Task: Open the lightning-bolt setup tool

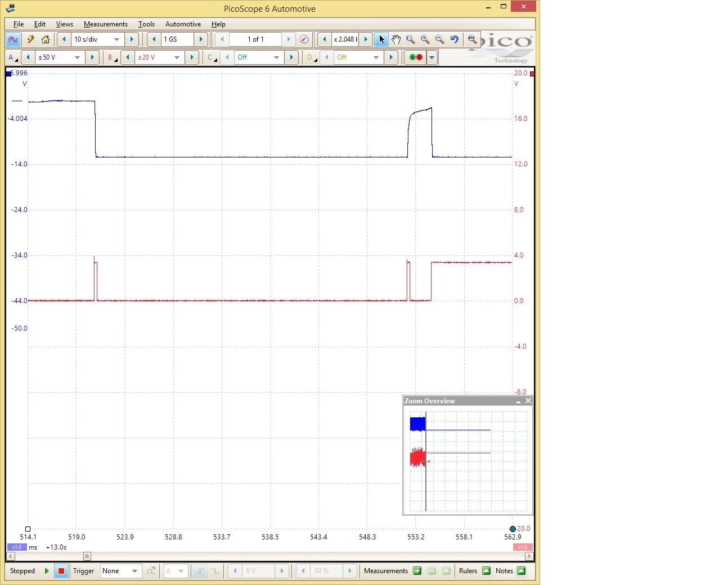Action: pyautogui.click(x=31, y=39)
